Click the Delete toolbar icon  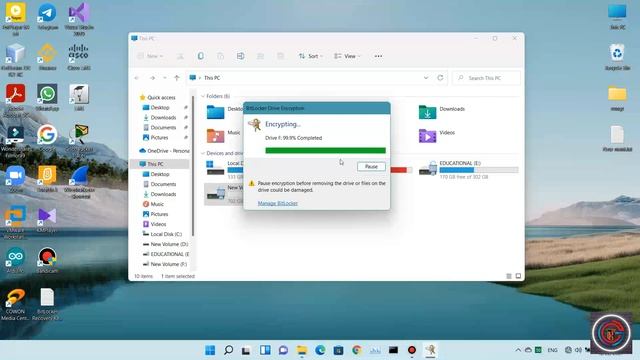(x=280, y=56)
